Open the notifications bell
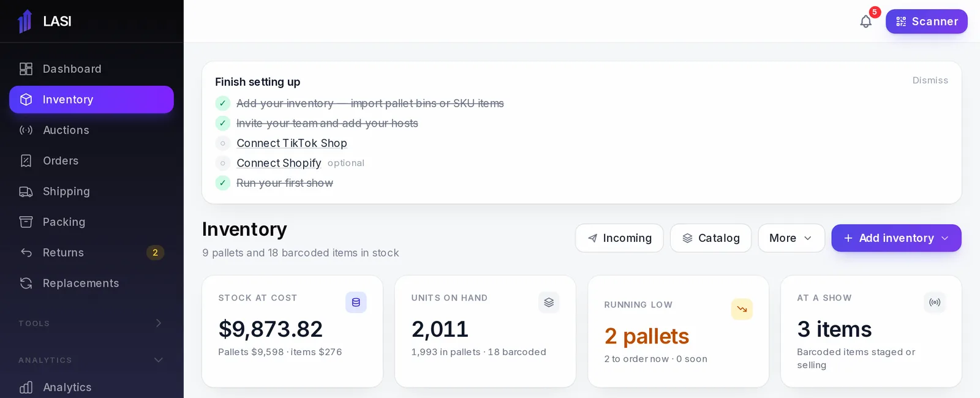The image size is (980, 398). point(865,21)
